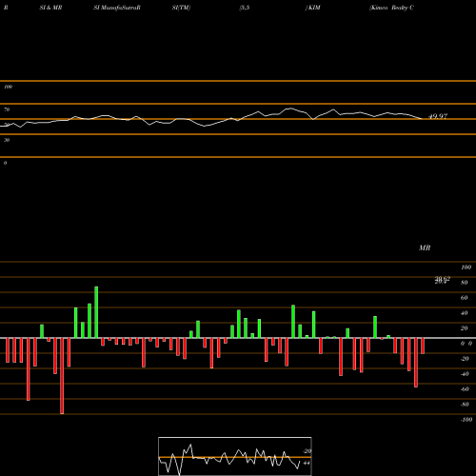Click the MR axis label -100
The height and width of the screenshot is (476, 476).
pyautogui.click(x=466, y=420)
